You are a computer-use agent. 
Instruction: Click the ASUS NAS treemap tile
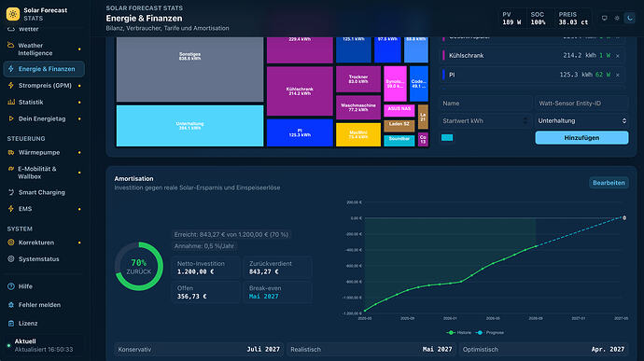(399, 110)
